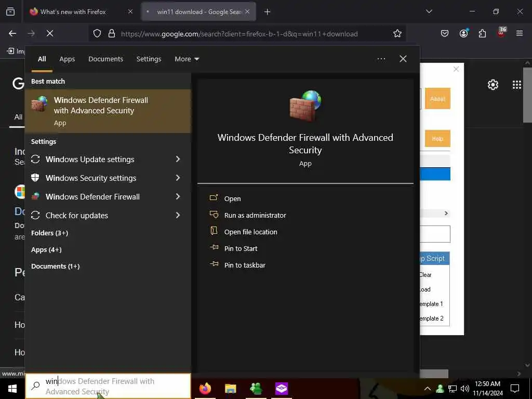Close the What's new with Firefox tab
This screenshot has width=532, height=399.
click(x=130, y=12)
